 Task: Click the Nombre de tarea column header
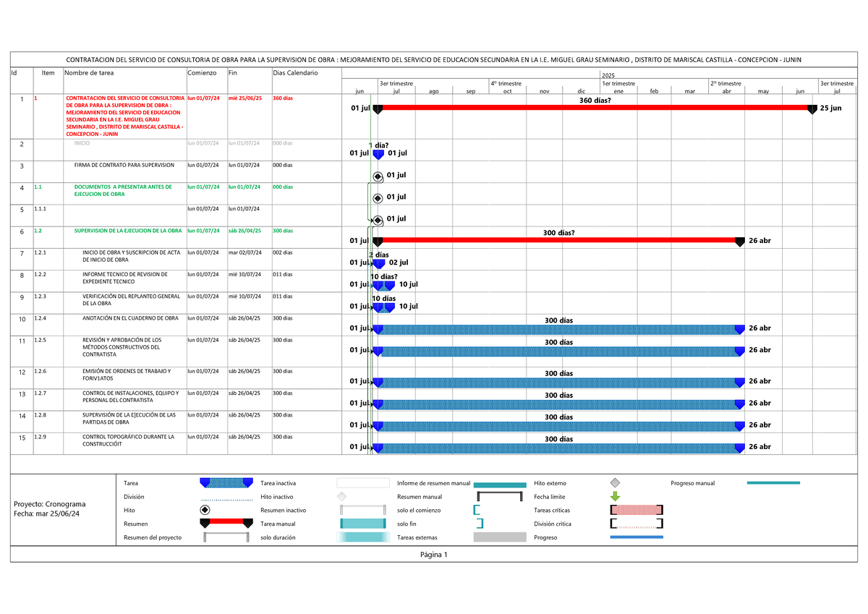coord(89,73)
